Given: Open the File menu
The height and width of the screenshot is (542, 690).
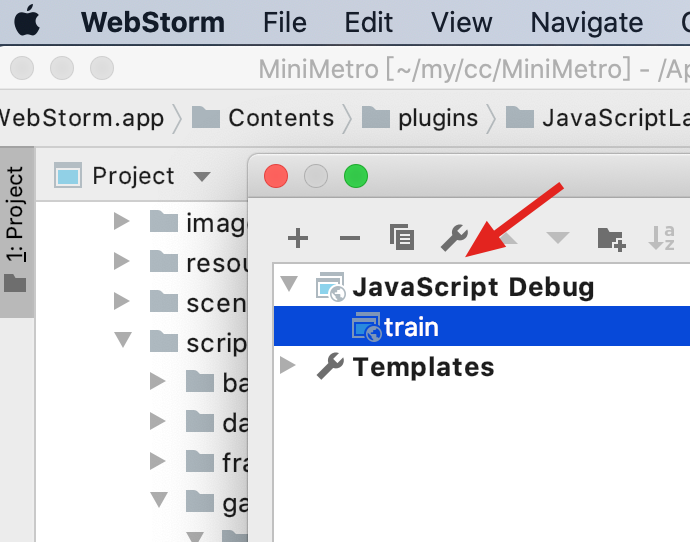Looking at the screenshot, I should [285, 21].
